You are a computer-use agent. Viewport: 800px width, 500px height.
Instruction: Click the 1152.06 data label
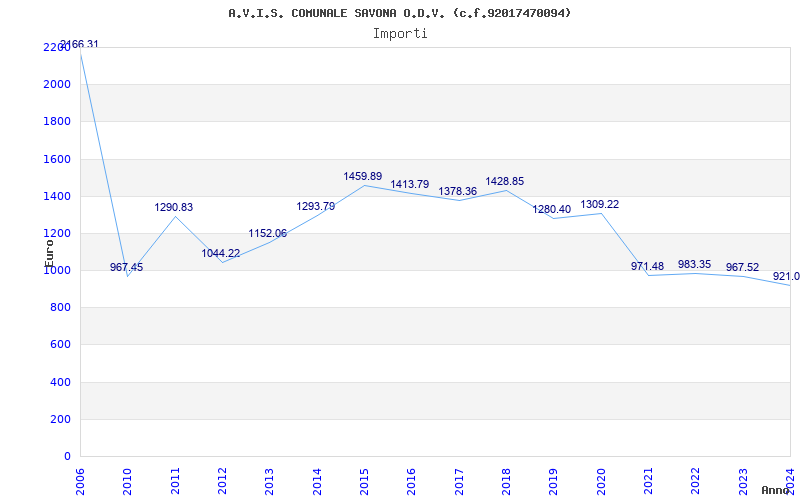[x=268, y=234]
